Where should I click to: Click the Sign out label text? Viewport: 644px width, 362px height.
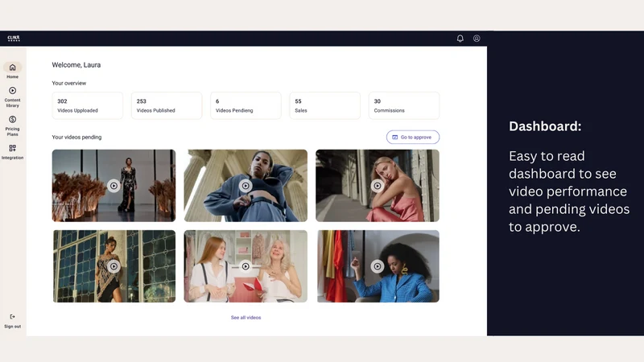[12, 327]
